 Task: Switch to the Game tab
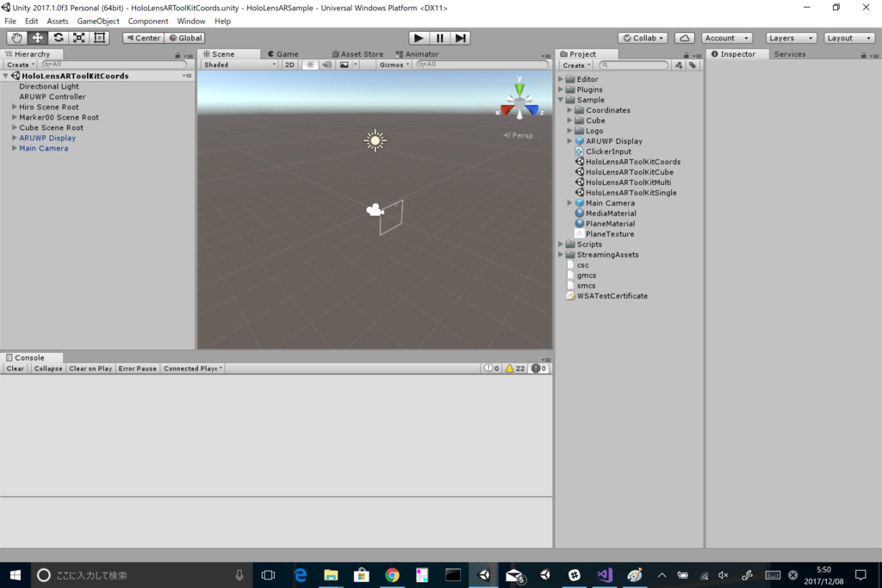tap(283, 54)
